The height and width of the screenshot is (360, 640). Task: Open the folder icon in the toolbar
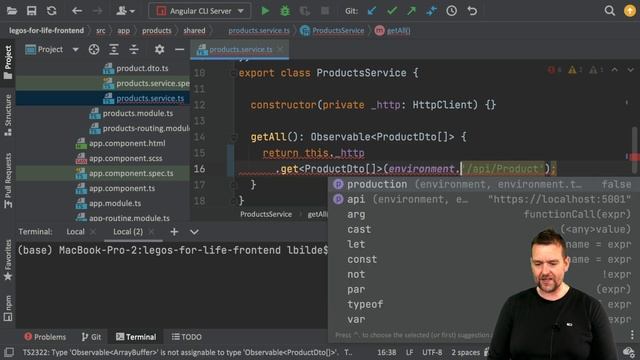pyautogui.click(x=11, y=11)
